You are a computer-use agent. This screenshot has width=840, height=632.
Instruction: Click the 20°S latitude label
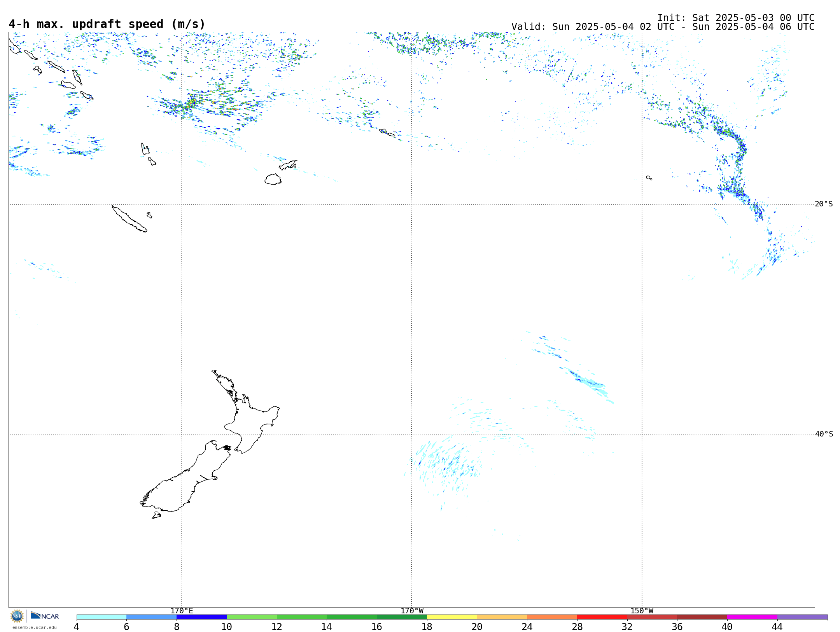click(824, 204)
